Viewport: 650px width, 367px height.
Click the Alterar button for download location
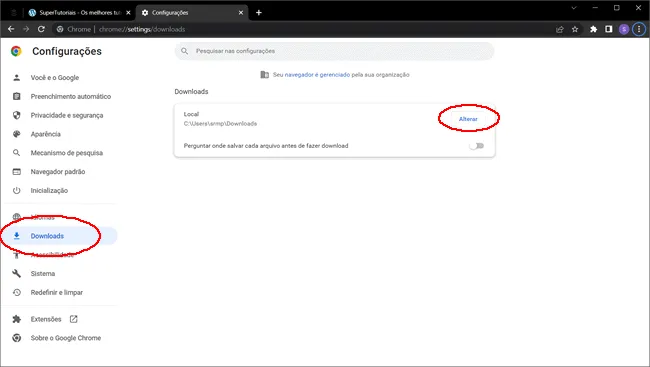pyautogui.click(x=468, y=119)
